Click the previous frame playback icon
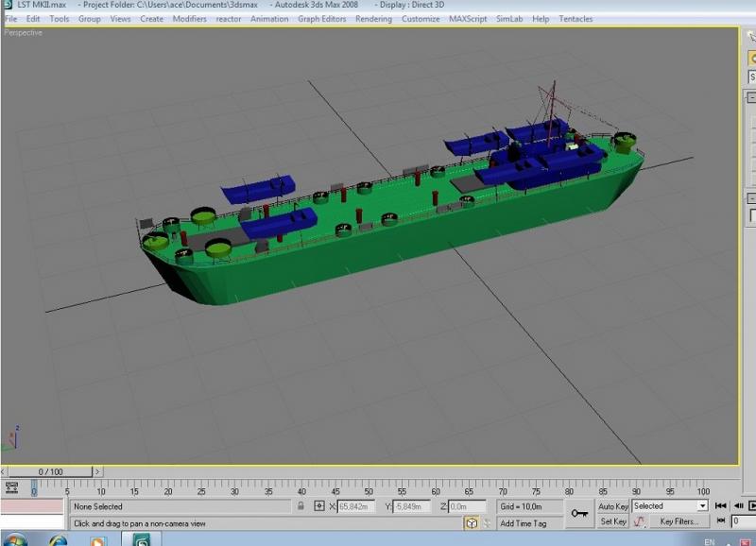The width and height of the screenshot is (756, 546). 738,505
